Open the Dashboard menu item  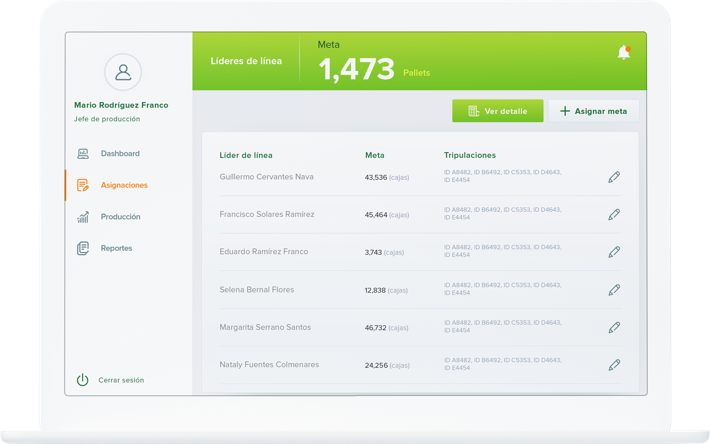[x=120, y=154]
